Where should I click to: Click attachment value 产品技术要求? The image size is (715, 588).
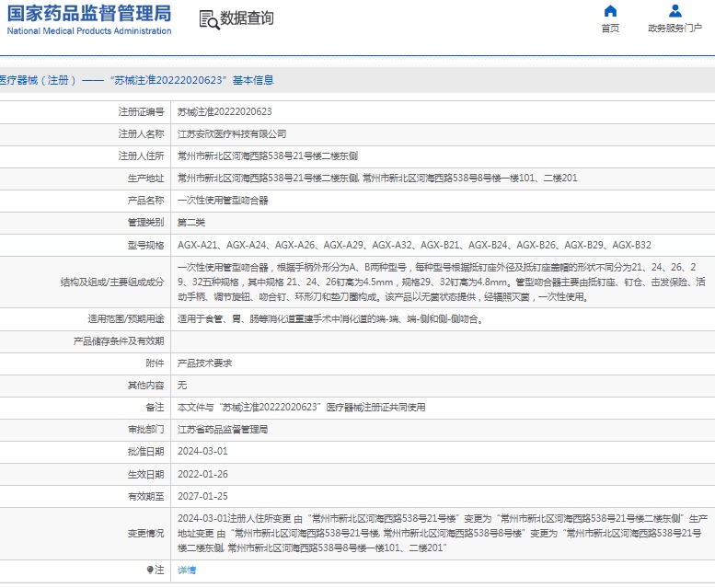click(204, 363)
